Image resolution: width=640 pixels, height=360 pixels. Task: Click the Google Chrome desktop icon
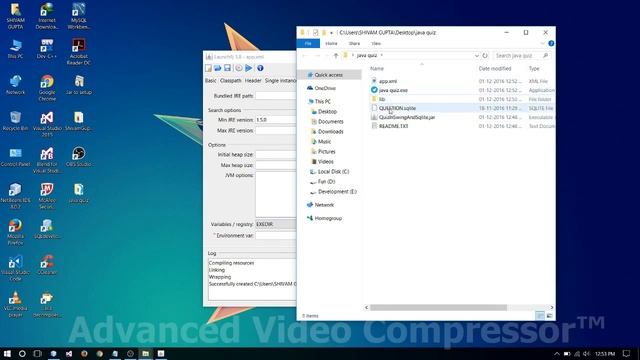(47, 88)
